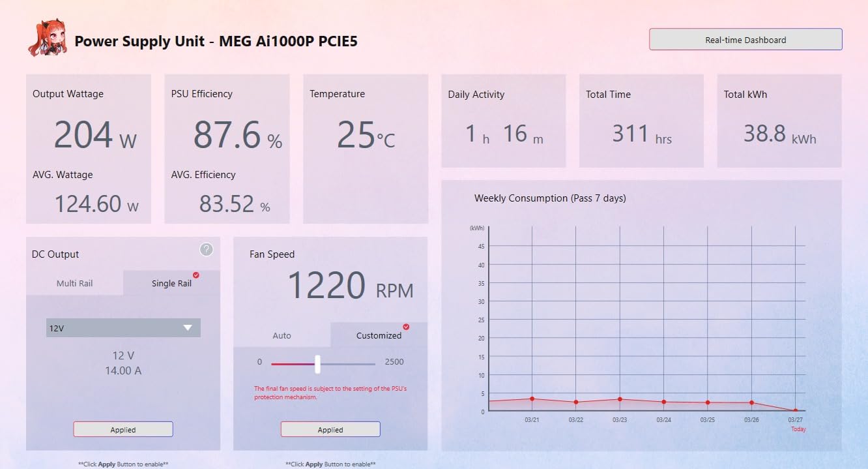This screenshot has height=469, width=868.
Task: Click the red-haired mascot avatar icon
Action: point(46,38)
